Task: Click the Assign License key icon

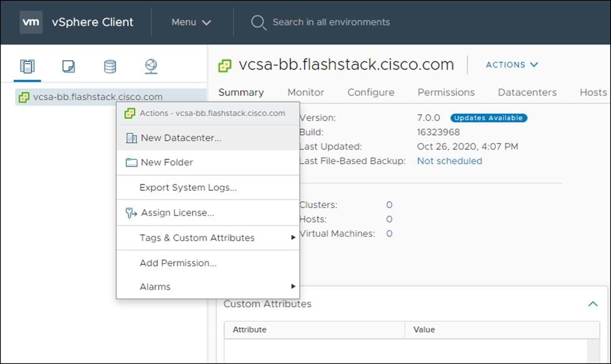Action: 131,213
